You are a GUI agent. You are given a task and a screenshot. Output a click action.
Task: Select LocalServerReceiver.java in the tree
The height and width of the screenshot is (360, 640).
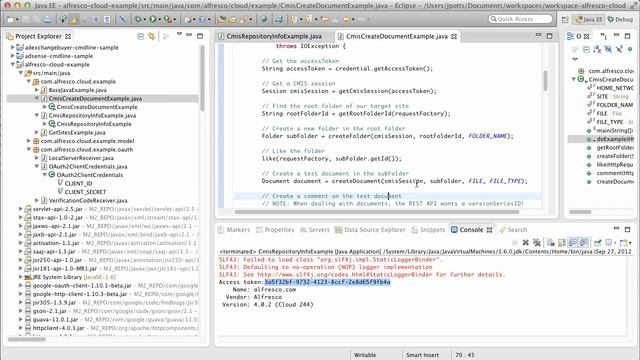click(x=81, y=158)
